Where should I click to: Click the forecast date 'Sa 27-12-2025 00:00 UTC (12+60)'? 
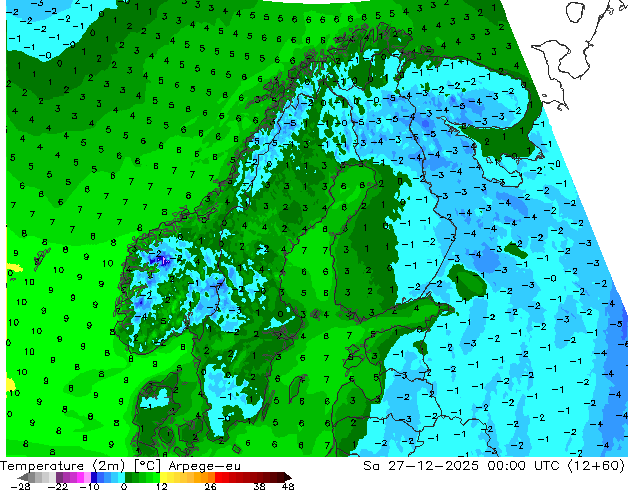494,466
